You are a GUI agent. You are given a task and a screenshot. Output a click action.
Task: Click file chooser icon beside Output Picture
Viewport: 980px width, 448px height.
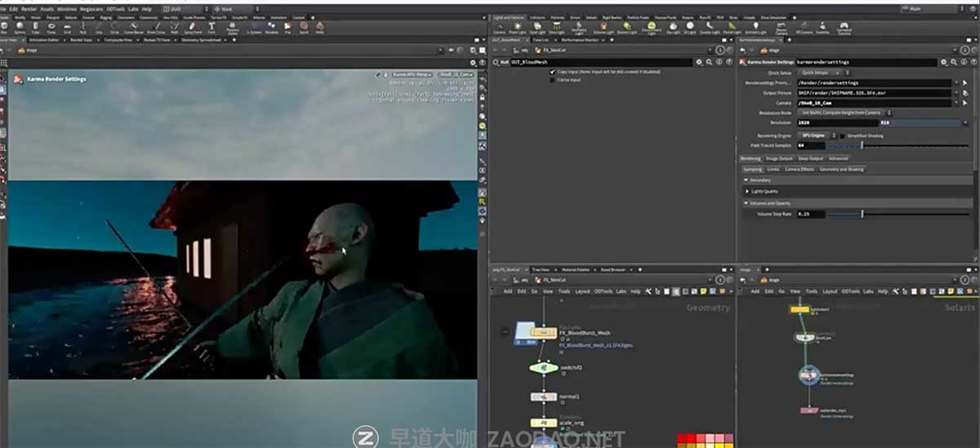[x=965, y=93]
